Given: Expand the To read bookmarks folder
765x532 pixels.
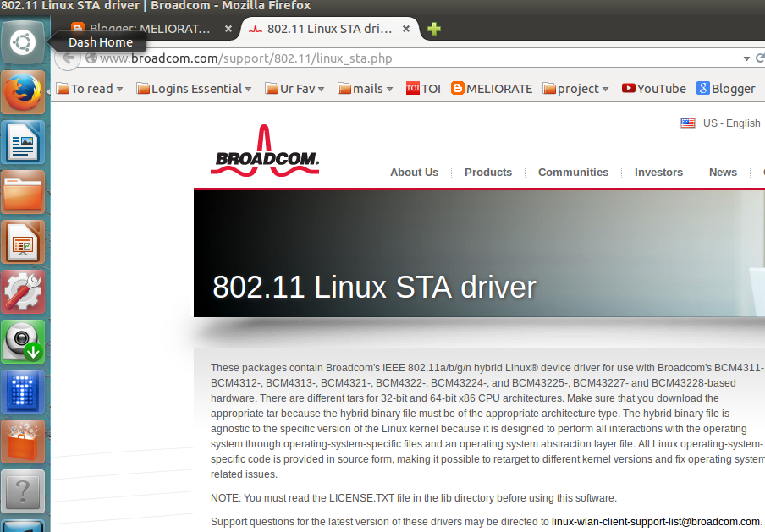Looking at the screenshot, I should 90,89.
